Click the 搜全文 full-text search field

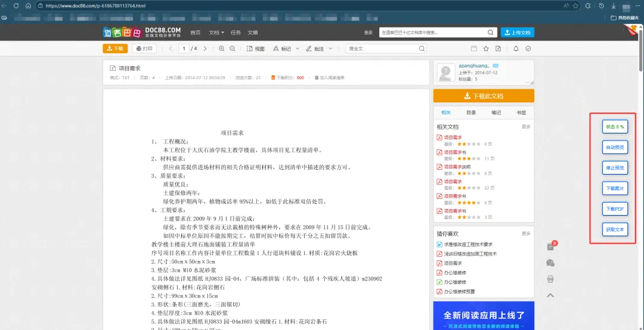382,48
